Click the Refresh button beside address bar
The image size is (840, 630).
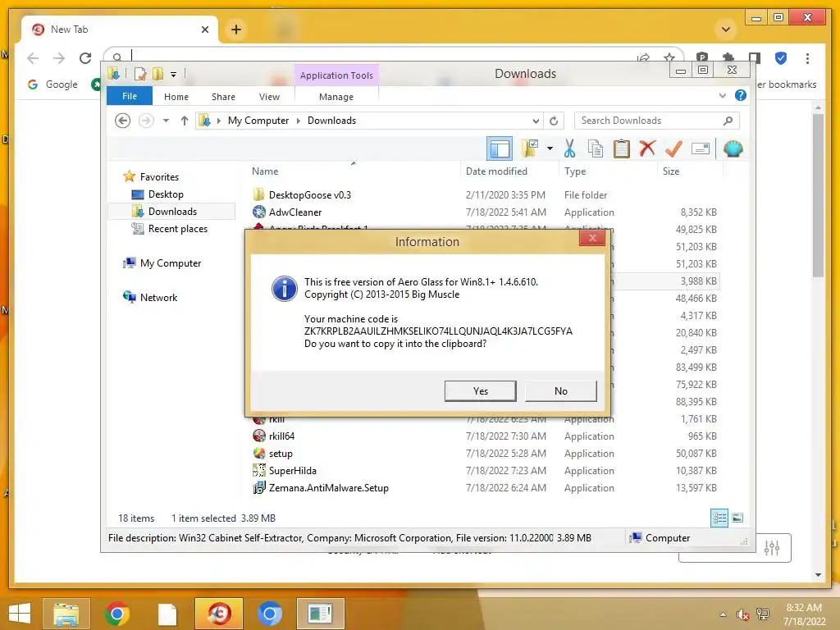click(554, 121)
